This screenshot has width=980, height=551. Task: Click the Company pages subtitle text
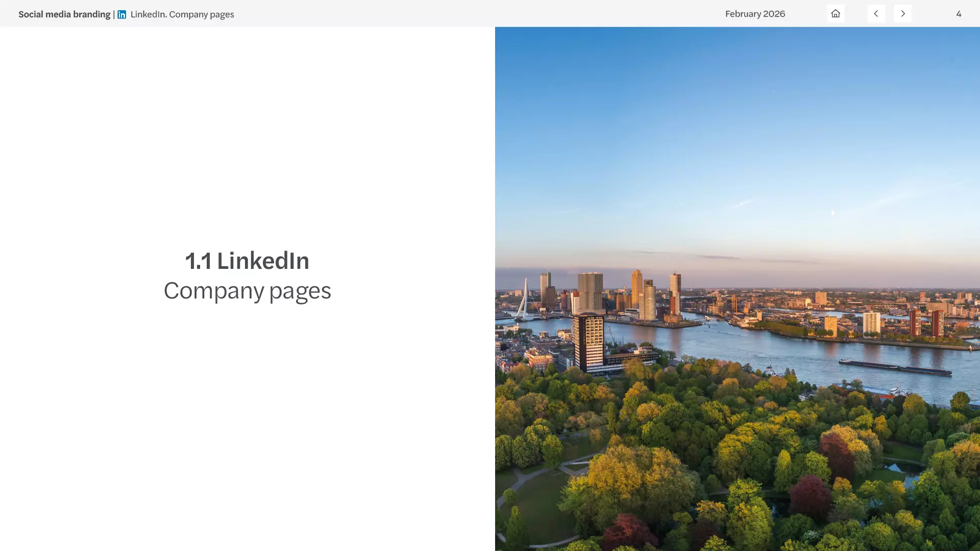tap(247, 291)
